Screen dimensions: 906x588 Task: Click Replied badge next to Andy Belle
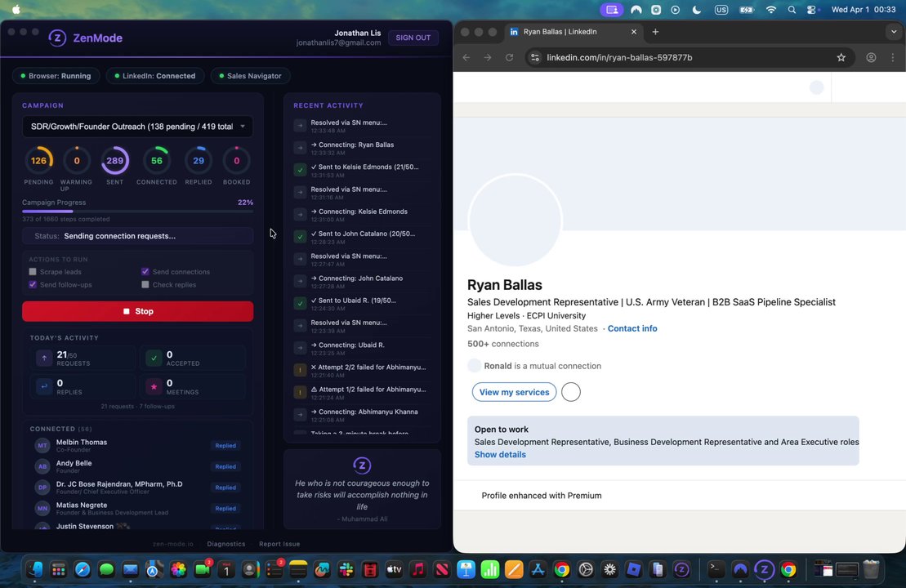pos(225,466)
